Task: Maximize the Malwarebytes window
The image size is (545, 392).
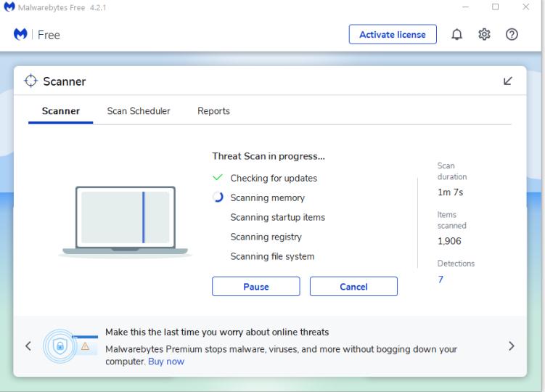Action: click(496, 7)
